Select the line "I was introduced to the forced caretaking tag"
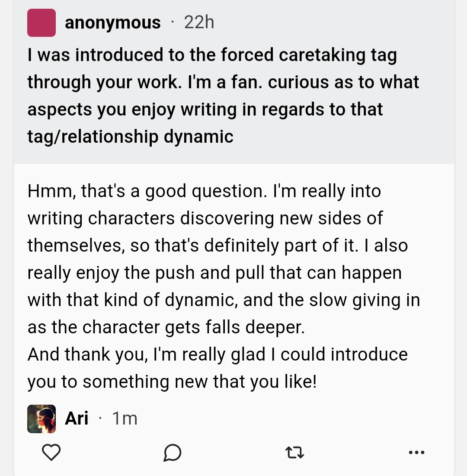 (212, 55)
